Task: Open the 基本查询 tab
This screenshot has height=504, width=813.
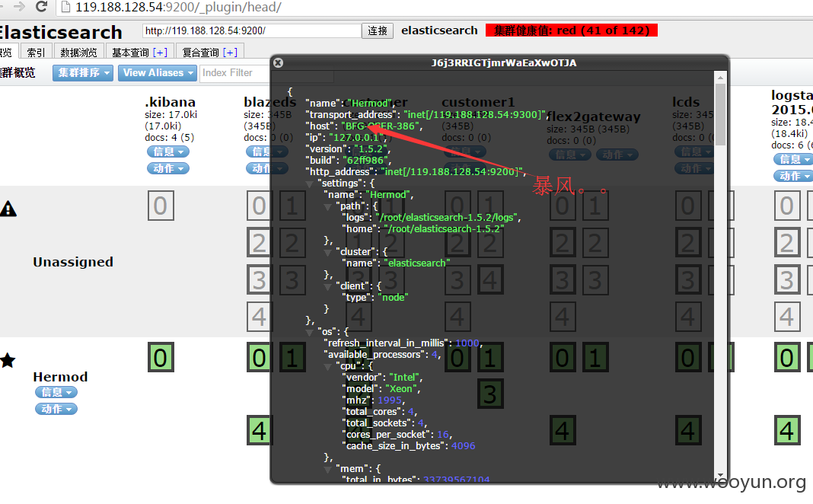Action: point(130,53)
